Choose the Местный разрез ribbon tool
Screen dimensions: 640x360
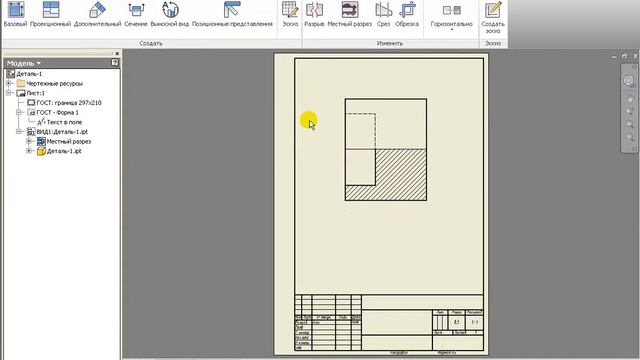pyautogui.click(x=350, y=14)
